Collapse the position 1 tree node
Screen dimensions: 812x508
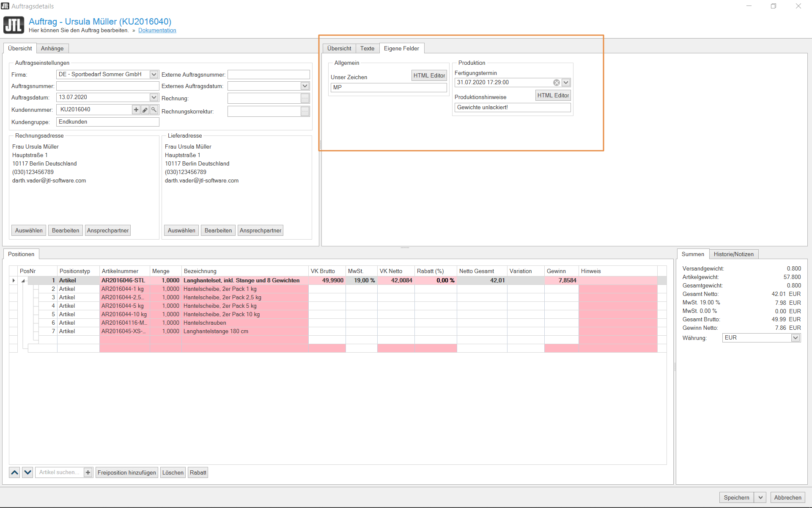pyautogui.click(x=23, y=281)
